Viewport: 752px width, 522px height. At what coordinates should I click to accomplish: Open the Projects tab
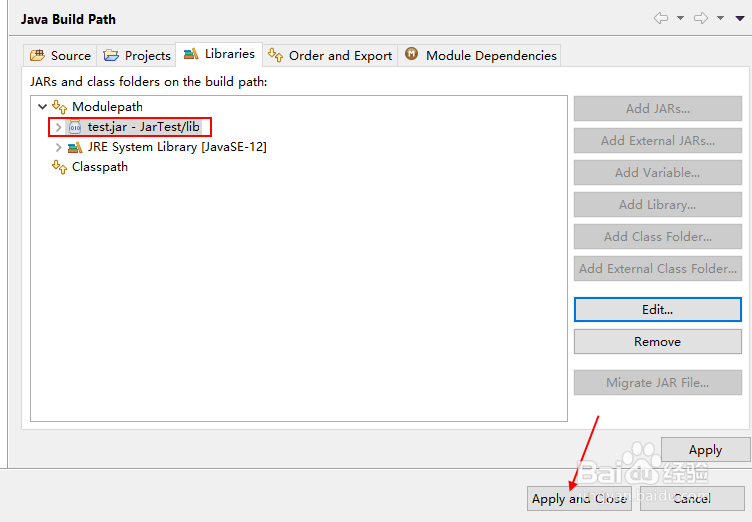137,56
